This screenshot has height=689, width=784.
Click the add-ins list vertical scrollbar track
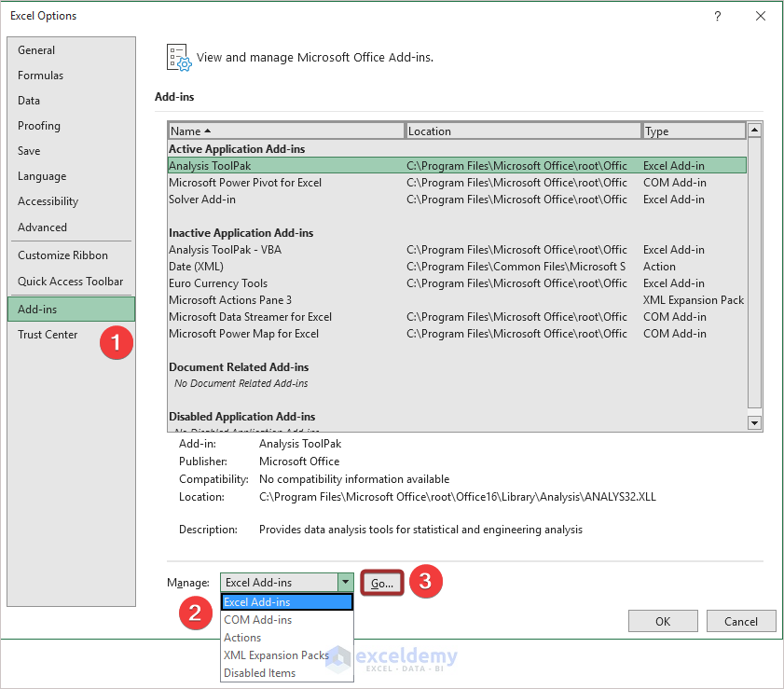point(754,273)
